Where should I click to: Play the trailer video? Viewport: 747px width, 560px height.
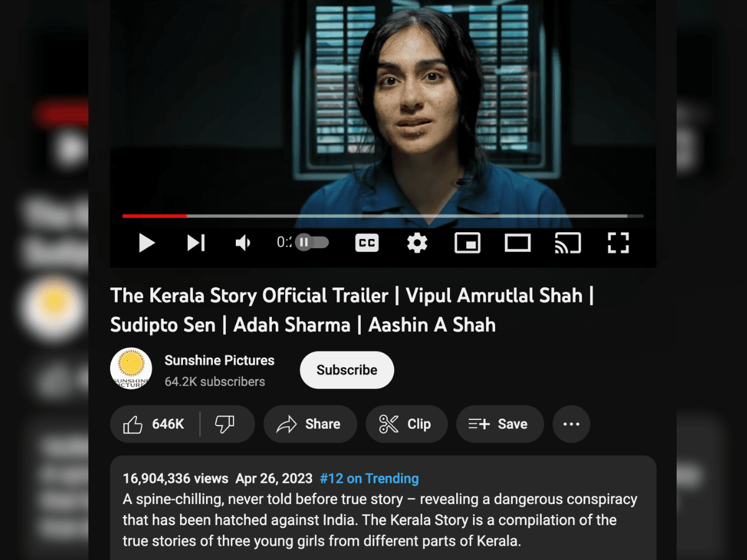pyautogui.click(x=147, y=243)
